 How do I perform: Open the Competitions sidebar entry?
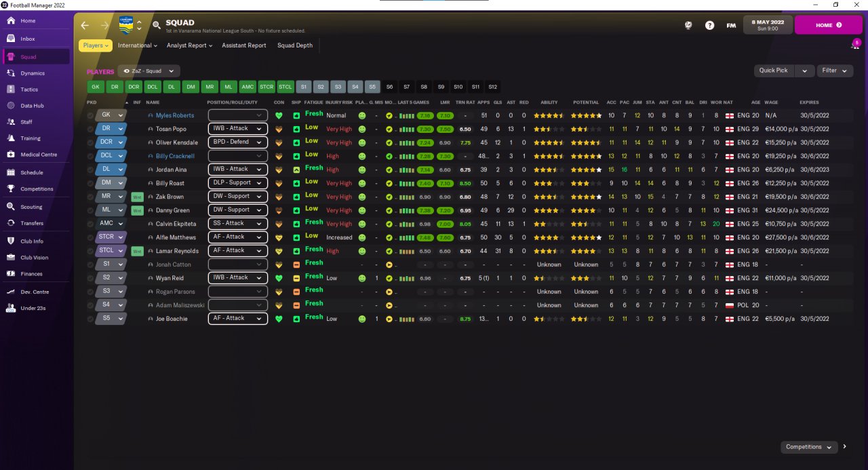[37, 189]
